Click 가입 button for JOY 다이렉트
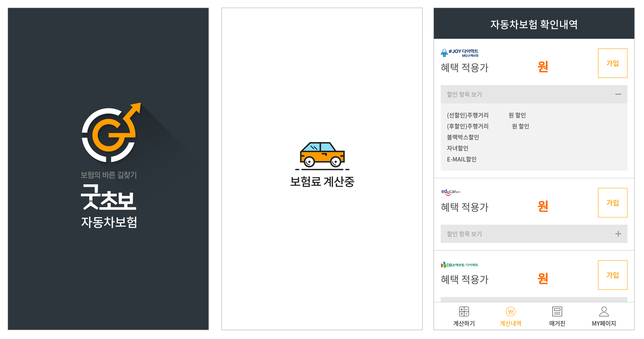 613,63
